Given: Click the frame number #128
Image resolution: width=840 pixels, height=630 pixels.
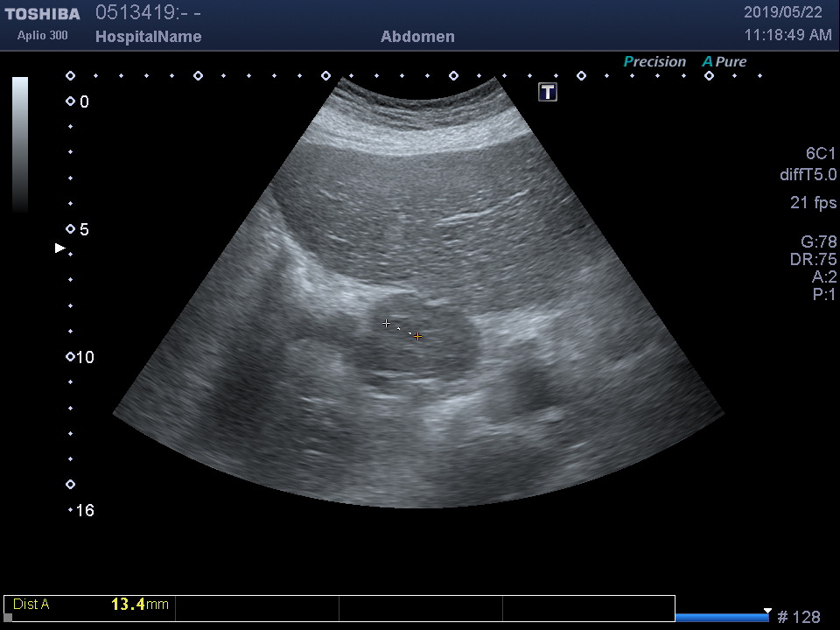Looking at the screenshot, I should 799,618.
